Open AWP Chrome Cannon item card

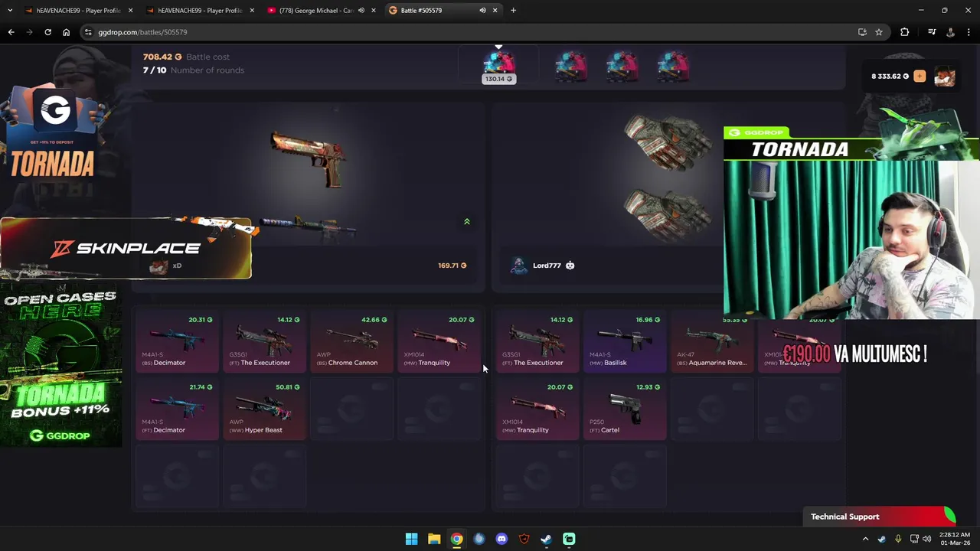(351, 341)
